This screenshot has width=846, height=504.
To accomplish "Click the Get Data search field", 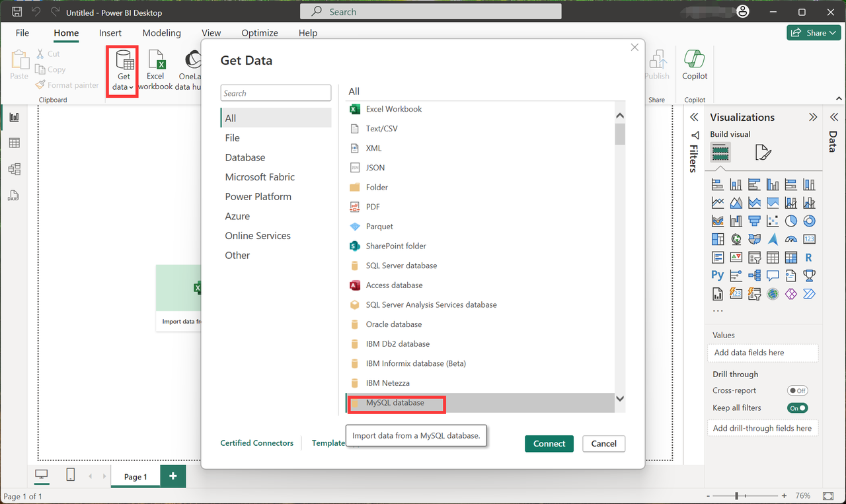I will 276,93.
